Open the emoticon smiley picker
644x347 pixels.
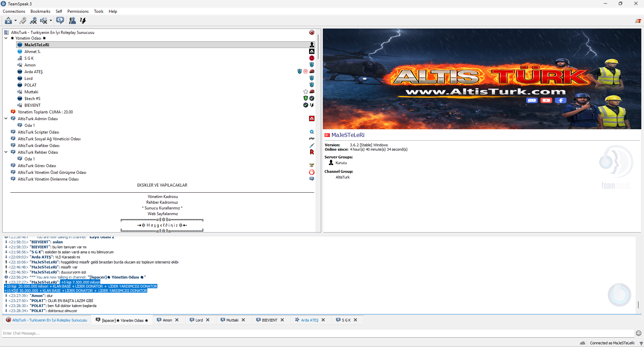coord(639,333)
